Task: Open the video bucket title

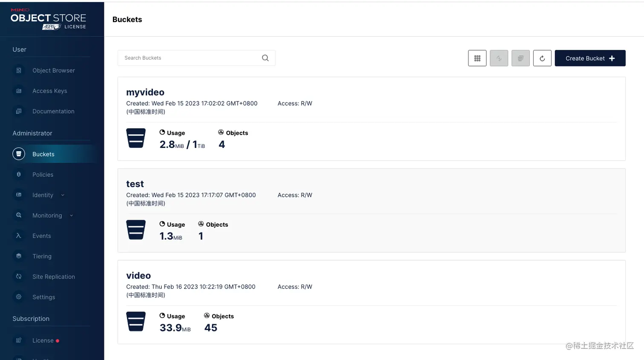Action: 138,276
